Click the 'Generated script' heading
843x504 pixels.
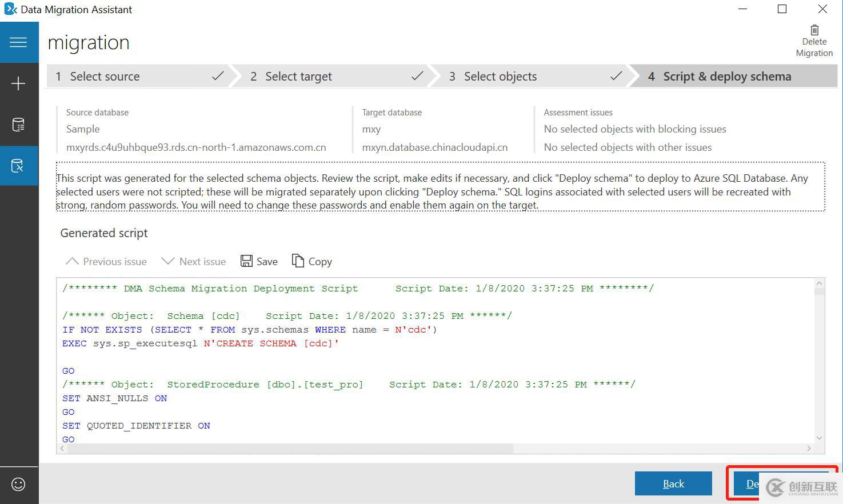click(x=104, y=233)
